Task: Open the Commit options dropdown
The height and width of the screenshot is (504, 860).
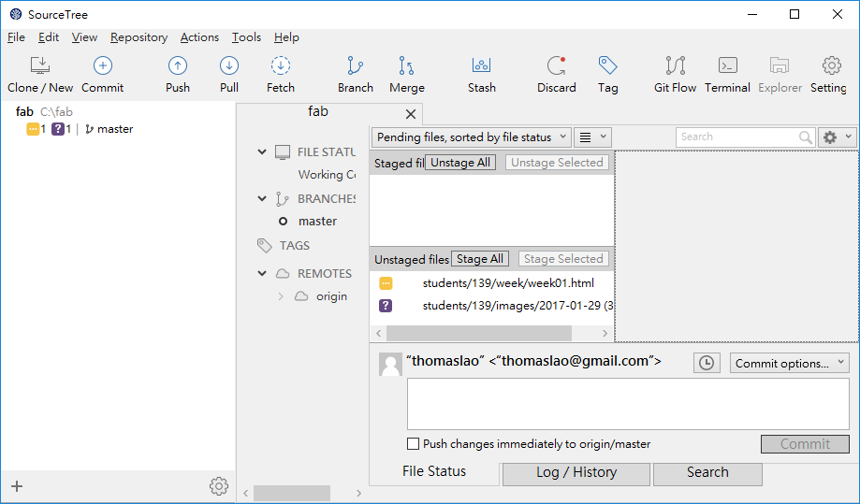Action: (789, 363)
